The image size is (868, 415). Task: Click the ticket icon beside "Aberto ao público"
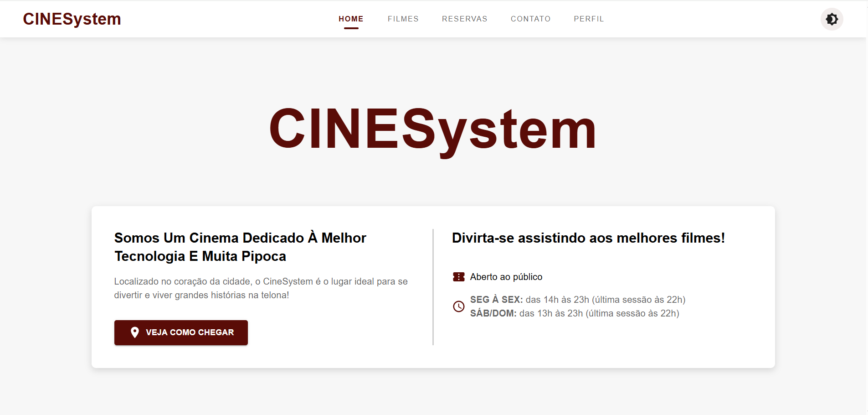coord(458,276)
